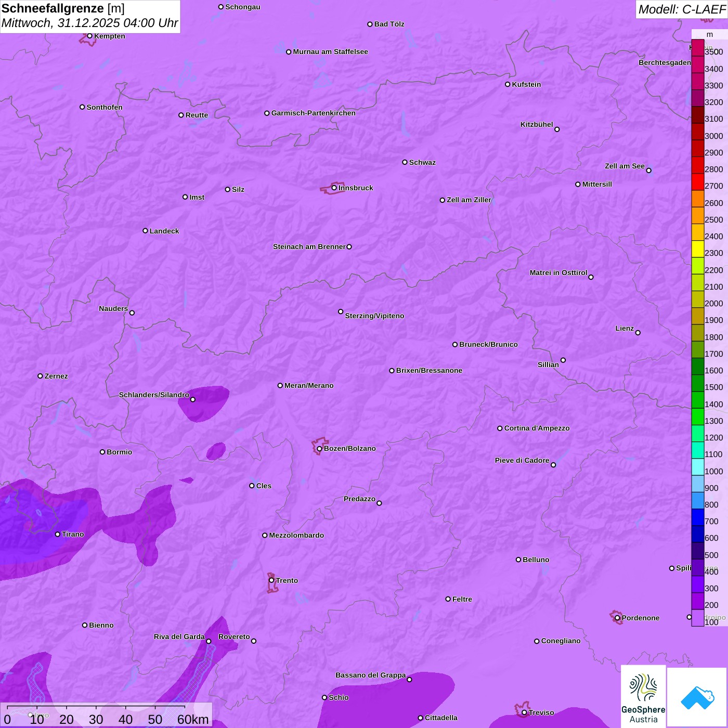Click the Zell am Ziller label
This screenshot has height=728, width=728.
(469, 200)
